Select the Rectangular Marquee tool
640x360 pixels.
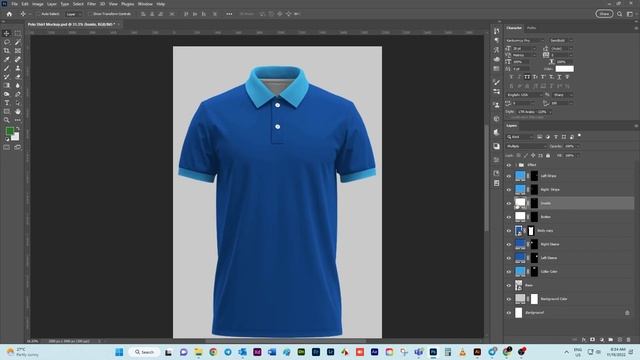tap(18, 33)
